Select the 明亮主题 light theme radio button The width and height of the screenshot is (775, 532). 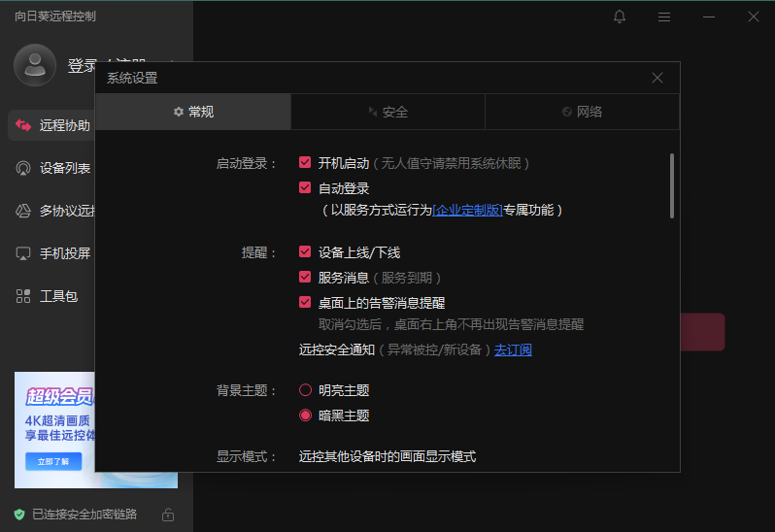305,390
